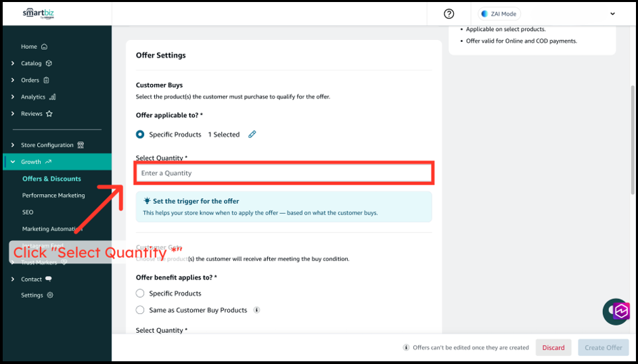638x364 pixels.
Task: Expand the Orders menu chevron
Action: click(x=13, y=81)
